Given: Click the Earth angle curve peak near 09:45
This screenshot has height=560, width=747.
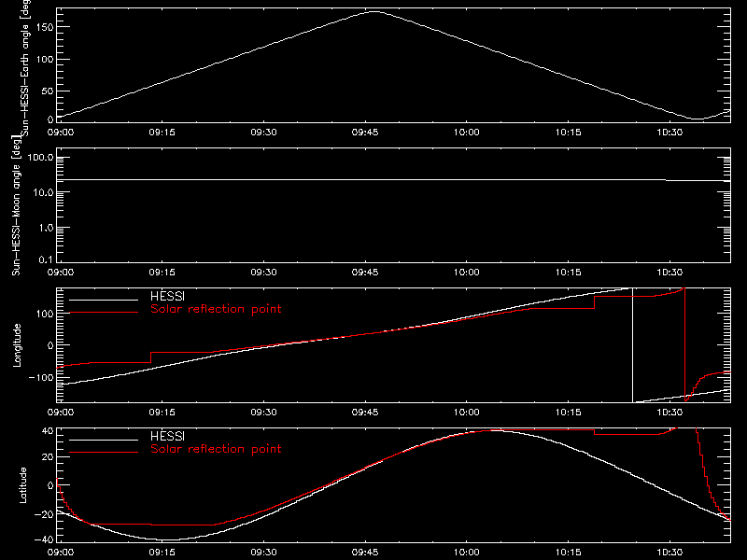Looking at the screenshot, I should 375,12.
